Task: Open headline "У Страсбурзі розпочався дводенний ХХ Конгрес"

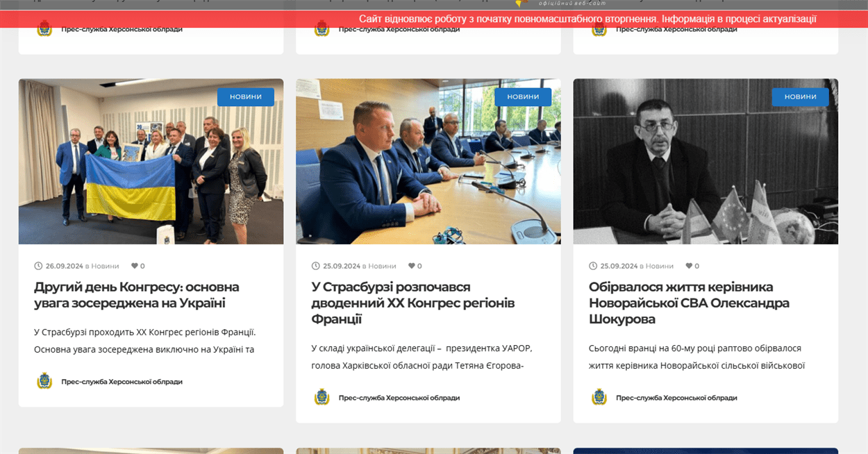Action: click(x=413, y=303)
